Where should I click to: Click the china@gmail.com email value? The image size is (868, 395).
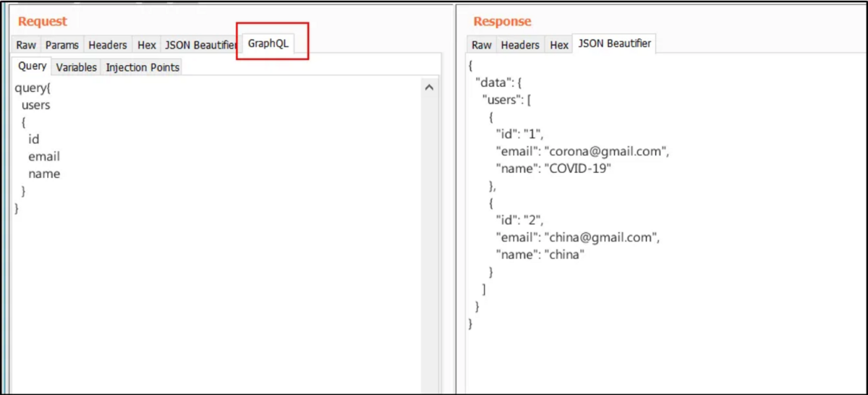[601, 237]
